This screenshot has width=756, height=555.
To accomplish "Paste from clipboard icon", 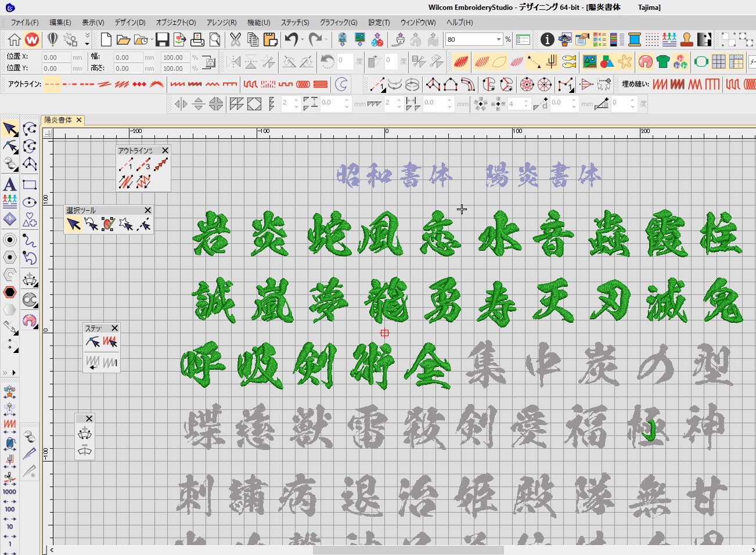I will point(270,39).
